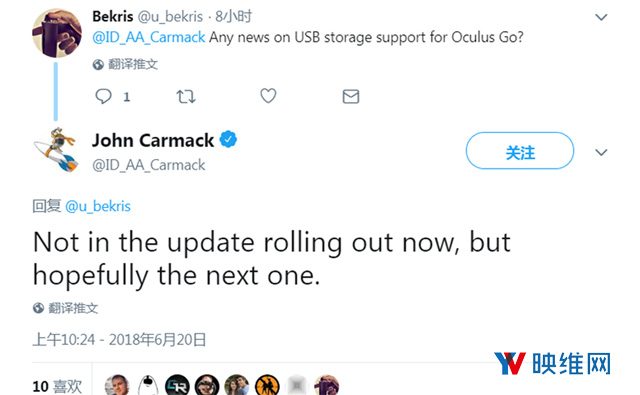Click John Carmack display name
Viewport: 640px width, 395px height.
(153, 140)
